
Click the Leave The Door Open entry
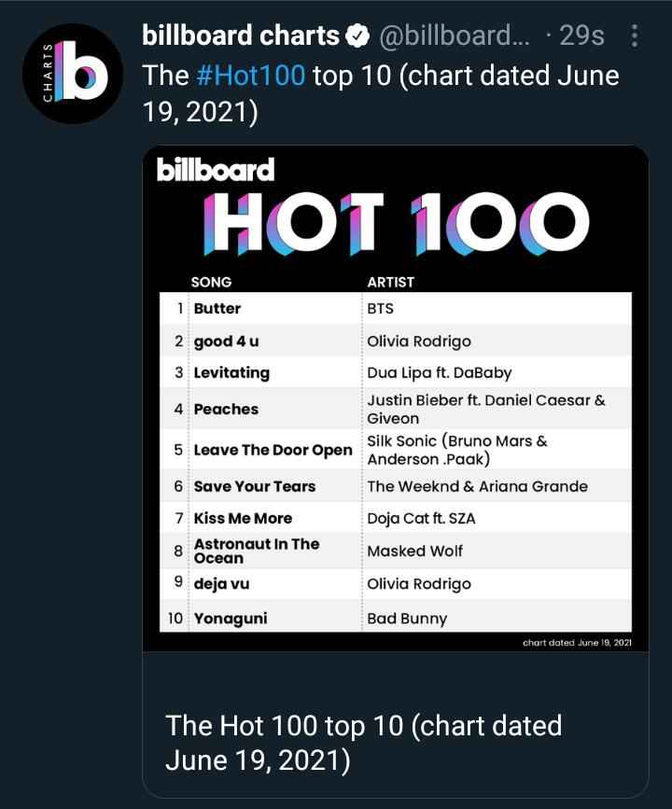tap(273, 450)
